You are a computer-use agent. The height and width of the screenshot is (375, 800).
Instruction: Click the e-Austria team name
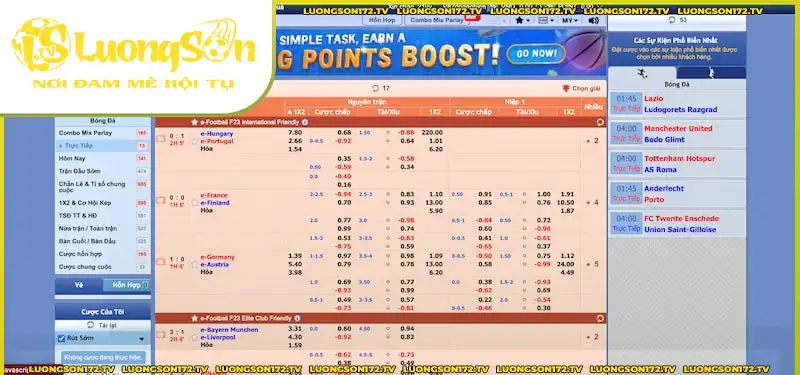tap(214, 264)
